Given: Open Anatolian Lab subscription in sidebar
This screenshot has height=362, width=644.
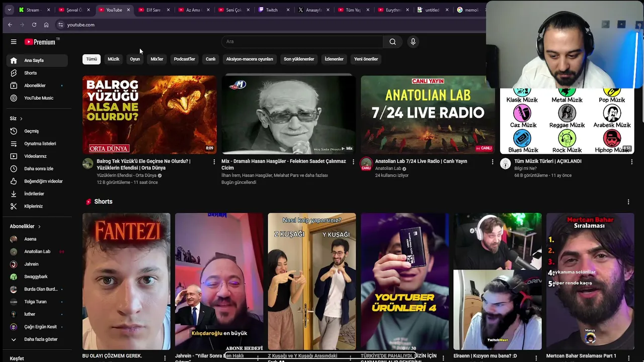Looking at the screenshot, I should click(x=37, y=252).
